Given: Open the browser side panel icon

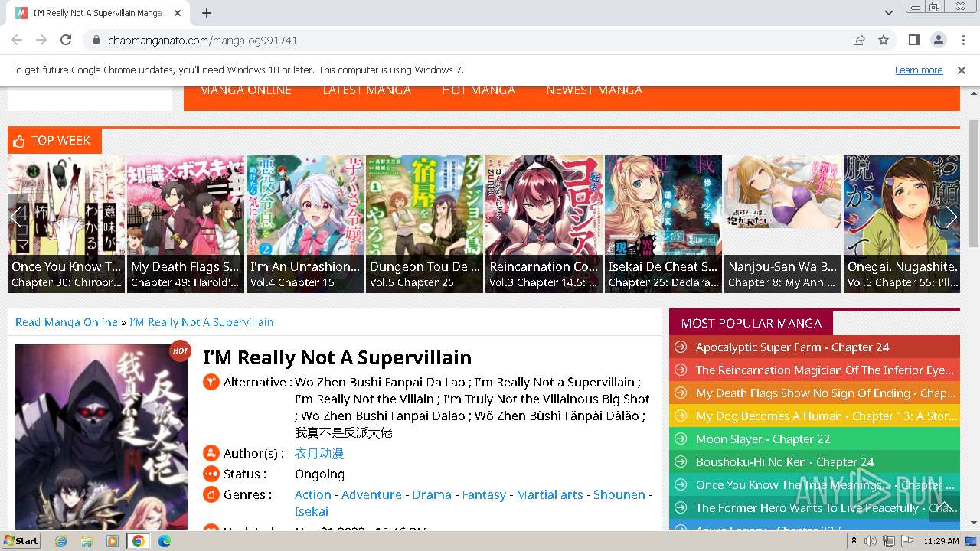Looking at the screenshot, I should [914, 40].
